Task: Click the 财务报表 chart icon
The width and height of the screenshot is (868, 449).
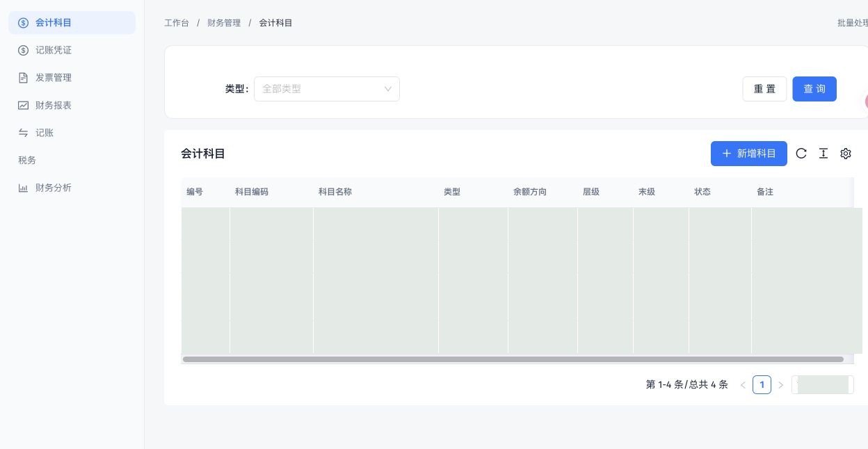Action: pos(23,105)
